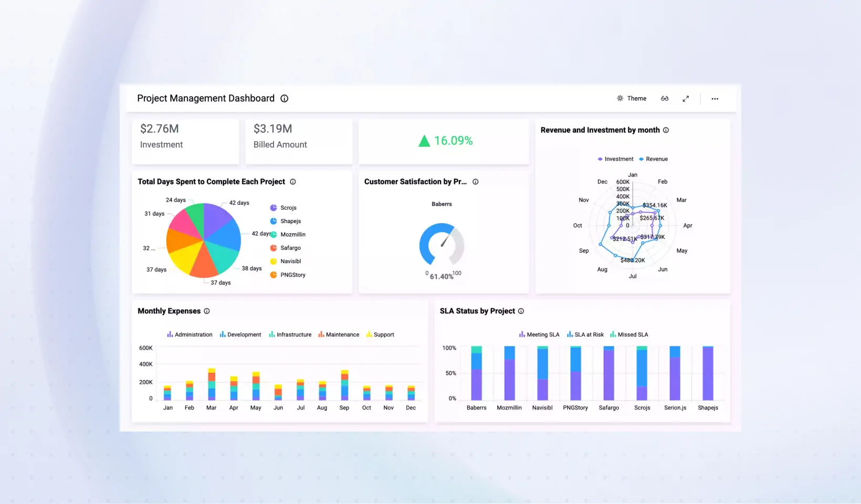Image resolution: width=861 pixels, height=504 pixels.
Task: Toggle Administration legend in Monthly Expenses
Action: 190,334
